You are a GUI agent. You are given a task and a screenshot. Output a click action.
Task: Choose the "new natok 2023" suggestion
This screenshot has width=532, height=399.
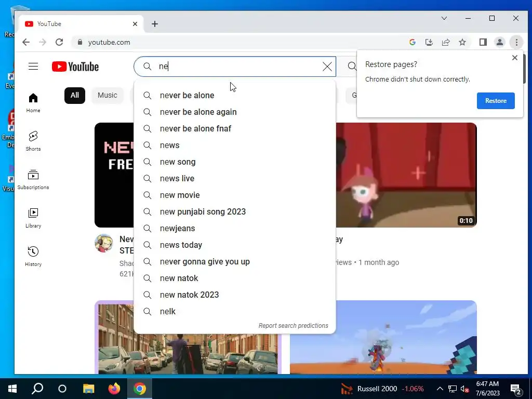click(235, 295)
